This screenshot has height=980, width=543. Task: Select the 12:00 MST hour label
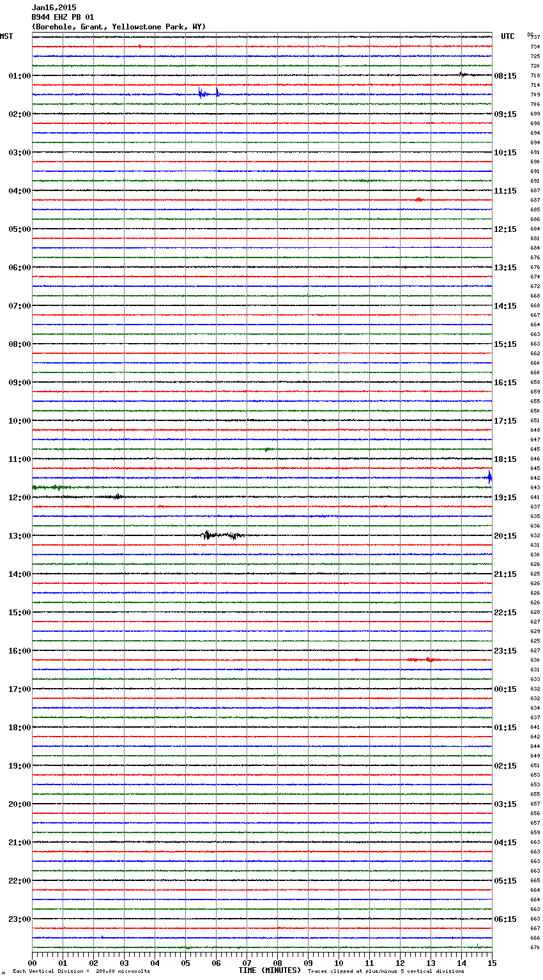(x=20, y=498)
